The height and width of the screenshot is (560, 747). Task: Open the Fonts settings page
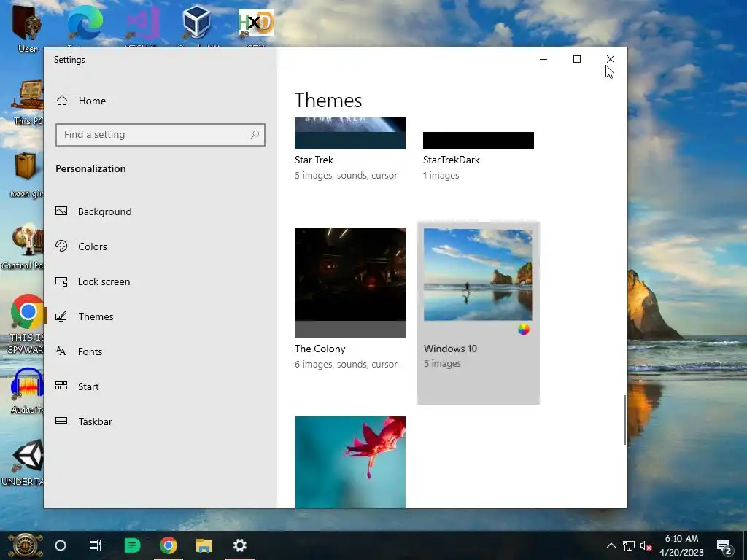coord(79,351)
